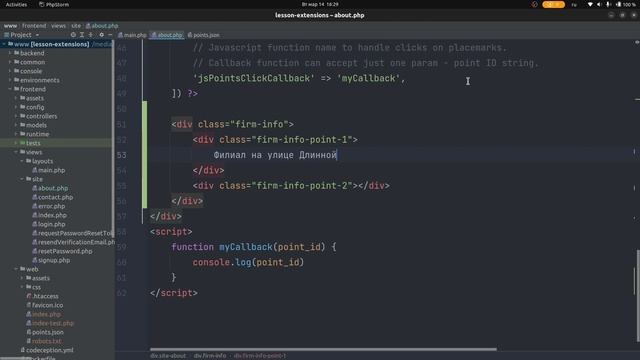Select the runtime folder
The image size is (640, 360).
tap(34, 134)
